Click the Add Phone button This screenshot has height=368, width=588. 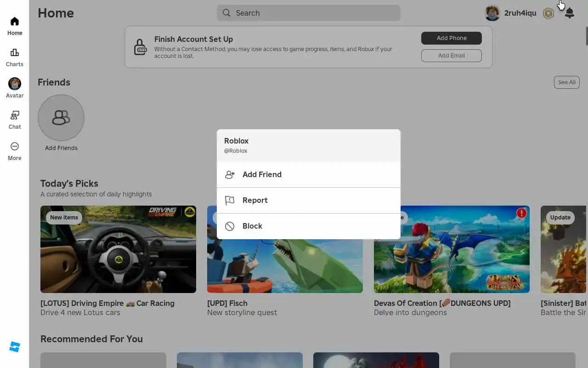tap(452, 38)
